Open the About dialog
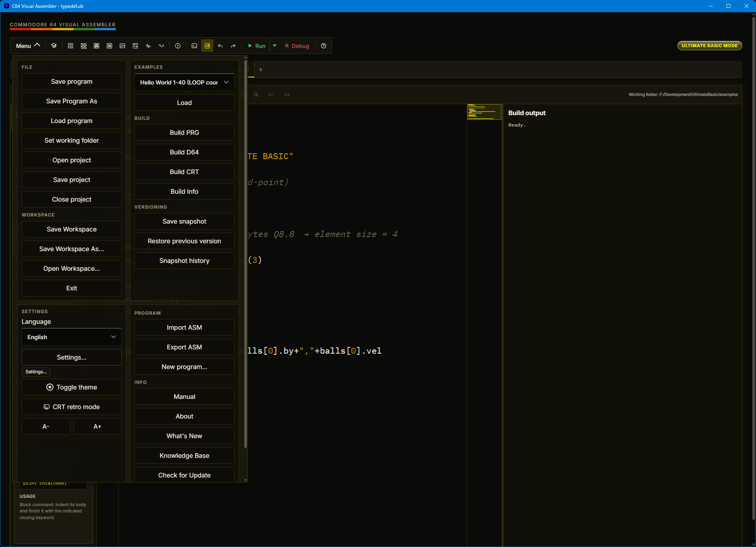756x547 pixels. pyautogui.click(x=184, y=417)
